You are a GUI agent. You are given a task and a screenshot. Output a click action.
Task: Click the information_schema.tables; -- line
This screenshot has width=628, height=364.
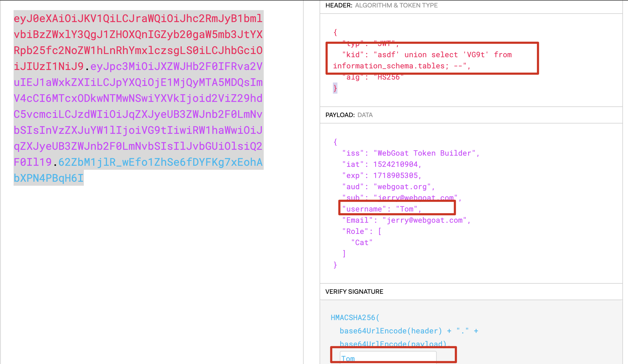click(402, 66)
